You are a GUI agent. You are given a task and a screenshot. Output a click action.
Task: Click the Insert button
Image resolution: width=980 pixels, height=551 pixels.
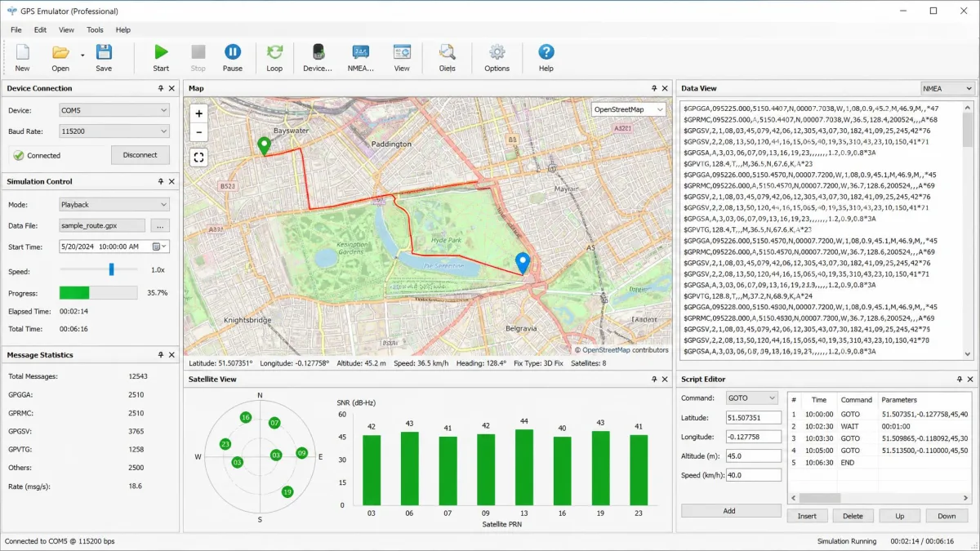click(807, 516)
